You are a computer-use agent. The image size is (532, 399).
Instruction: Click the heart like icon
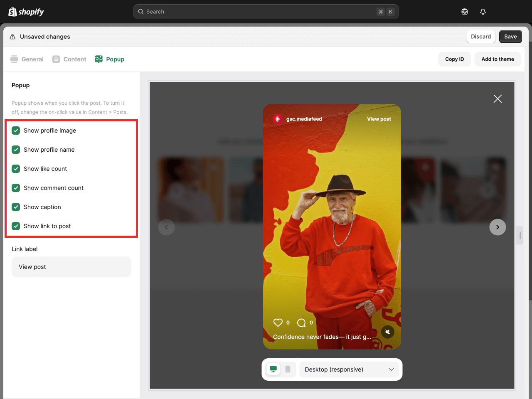click(x=278, y=323)
